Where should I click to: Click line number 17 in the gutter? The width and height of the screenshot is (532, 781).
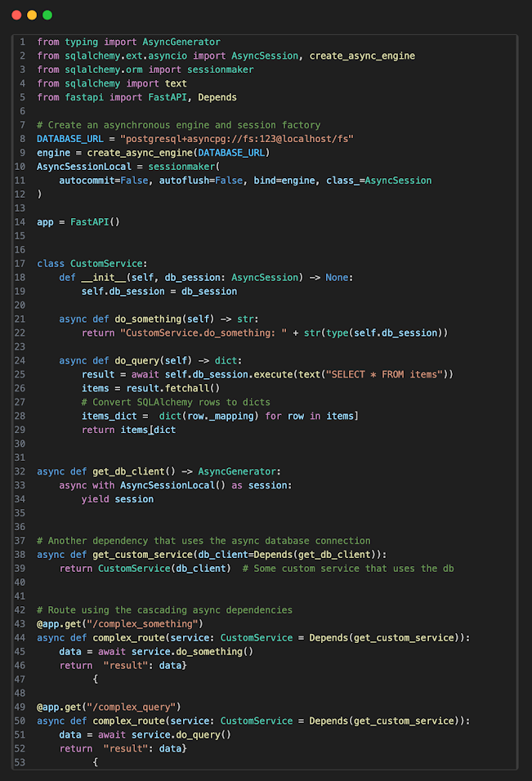pyautogui.click(x=21, y=263)
